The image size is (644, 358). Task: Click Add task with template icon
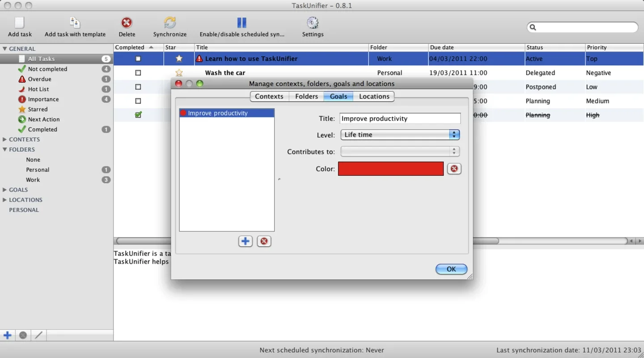point(75,22)
